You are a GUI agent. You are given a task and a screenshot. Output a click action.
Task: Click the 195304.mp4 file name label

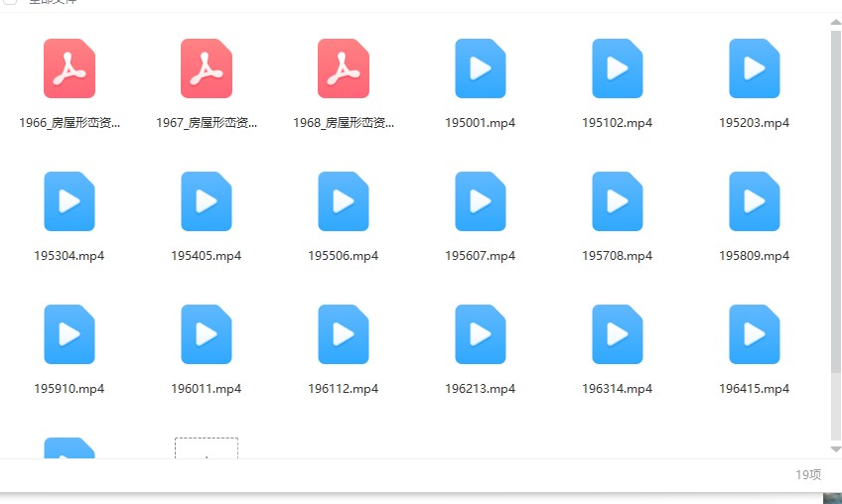coord(70,256)
